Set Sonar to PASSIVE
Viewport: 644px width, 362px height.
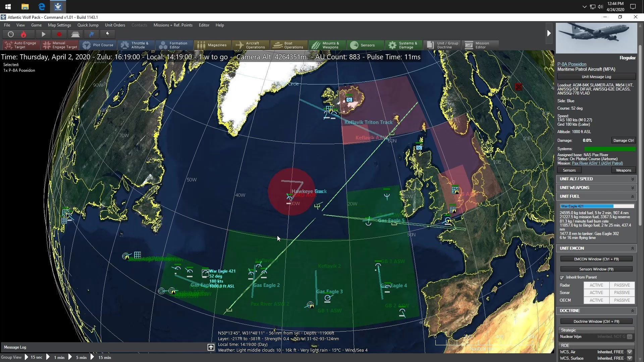(x=622, y=293)
